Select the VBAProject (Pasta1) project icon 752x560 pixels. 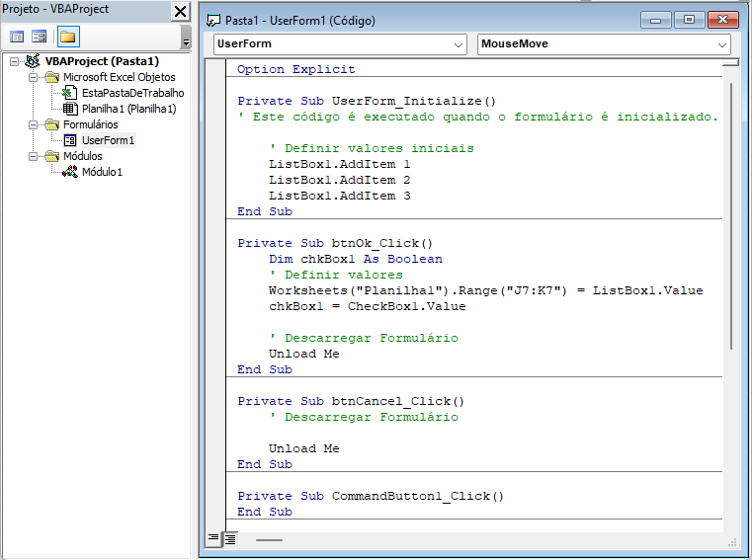click(33, 61)
